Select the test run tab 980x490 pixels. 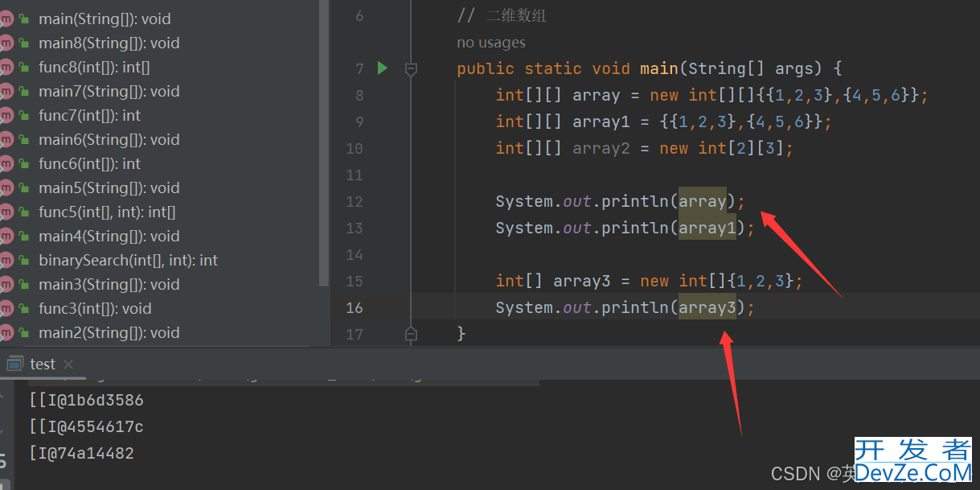click(43, 364)
